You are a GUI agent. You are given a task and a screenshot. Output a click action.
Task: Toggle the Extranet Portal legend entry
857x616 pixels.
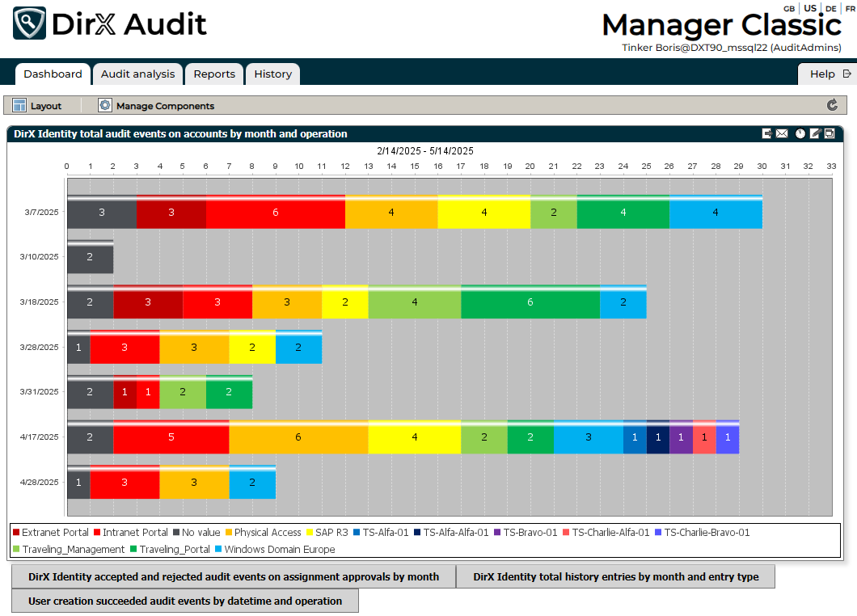pos(50,533)
